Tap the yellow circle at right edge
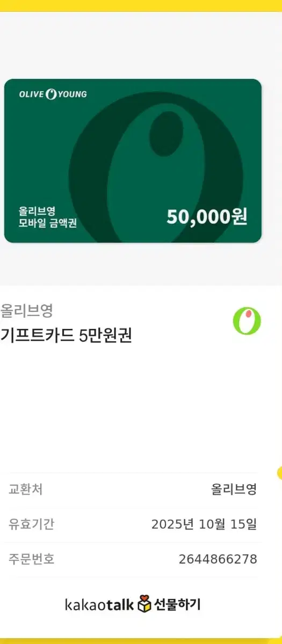The height and width of the screenshot is (644, 282). 279,473
